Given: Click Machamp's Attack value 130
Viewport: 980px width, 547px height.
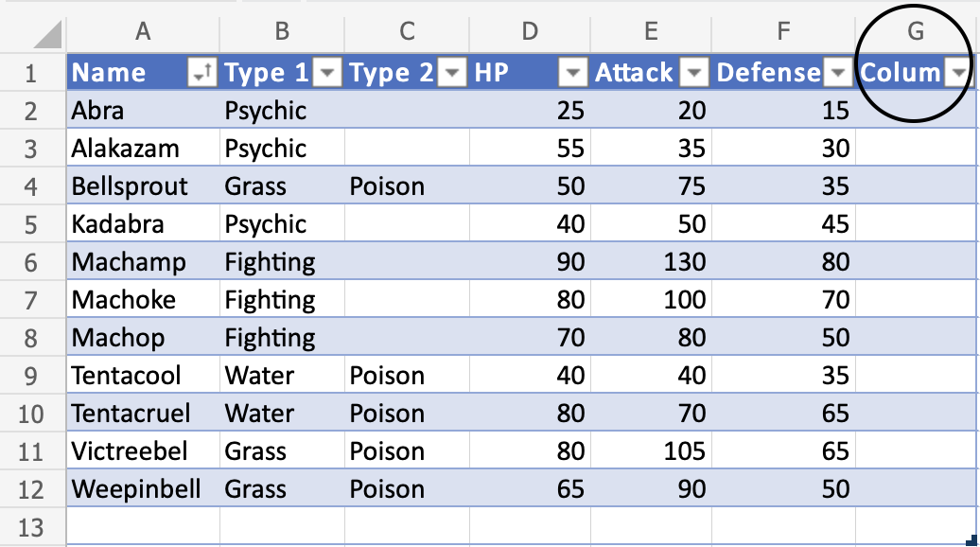Looking at the screenshot, I should 684,262.
